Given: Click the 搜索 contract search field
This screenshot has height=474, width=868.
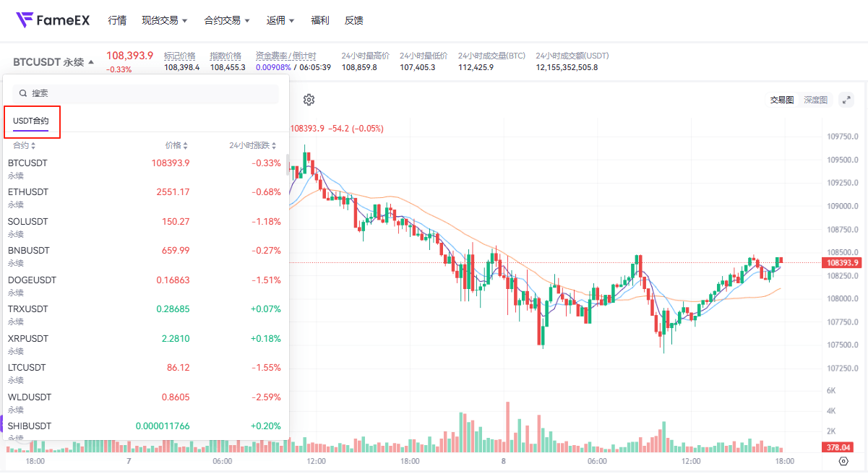Looking at the screenshot, I should [x=152, y=94].
